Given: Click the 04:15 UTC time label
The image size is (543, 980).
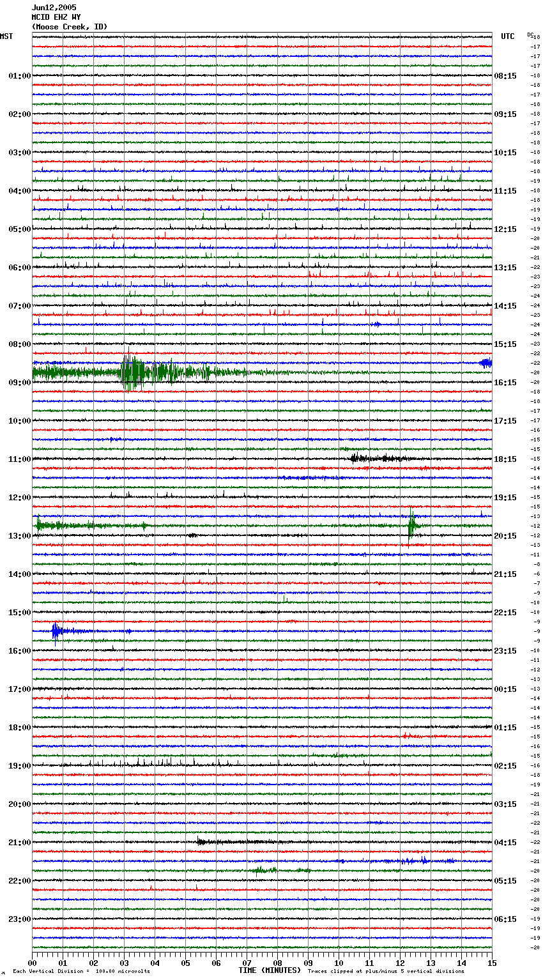Looking at the screenshot, I should (x=505, y=843).
